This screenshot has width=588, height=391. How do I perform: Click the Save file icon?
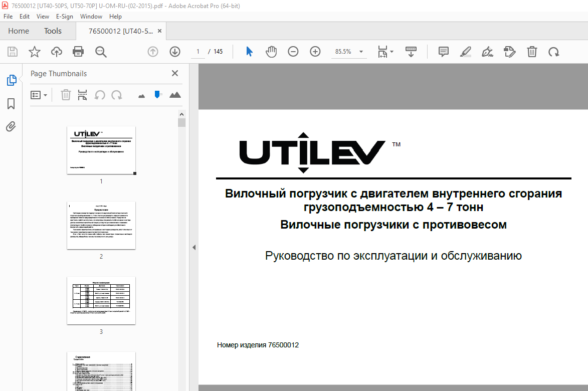[13, 51]
